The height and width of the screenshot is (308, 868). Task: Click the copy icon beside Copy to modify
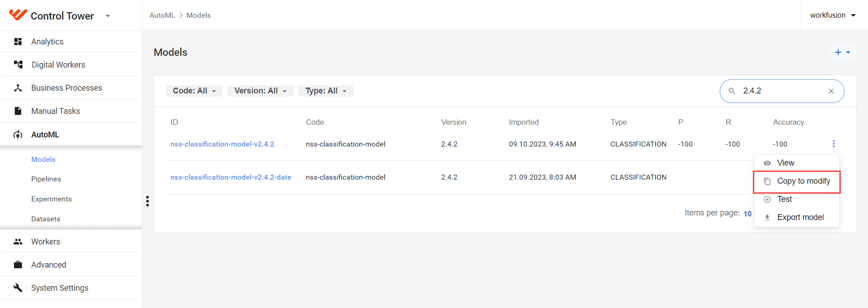[767, 181]
